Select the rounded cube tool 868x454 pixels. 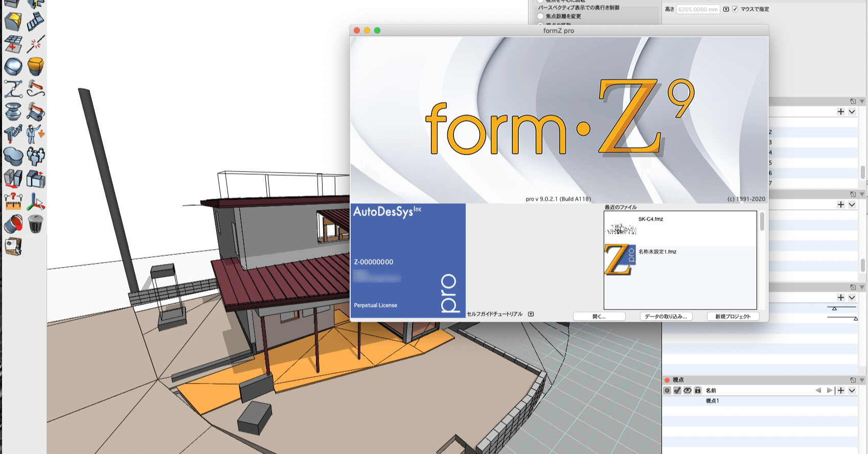coord(13,21)
